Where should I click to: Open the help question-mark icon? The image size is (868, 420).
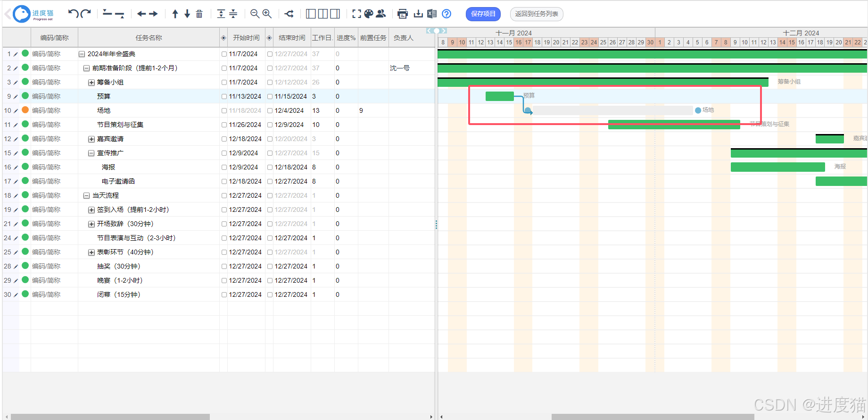[x=446, y=14]
